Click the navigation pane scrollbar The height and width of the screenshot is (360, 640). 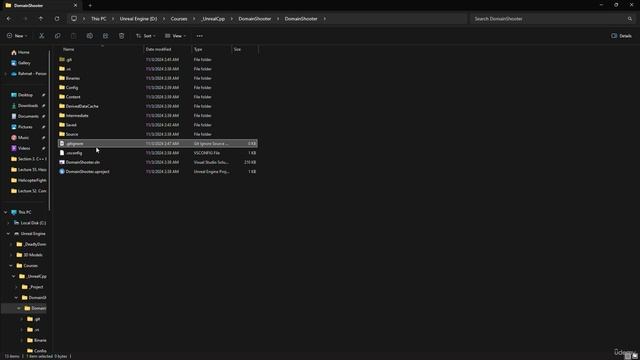[49, 131]
